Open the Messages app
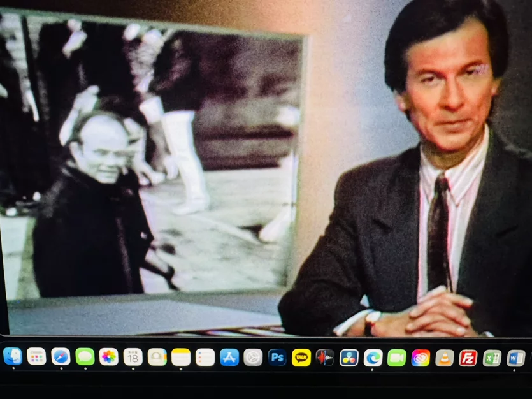This screenshot has height=399, width=532. (85, 356)
